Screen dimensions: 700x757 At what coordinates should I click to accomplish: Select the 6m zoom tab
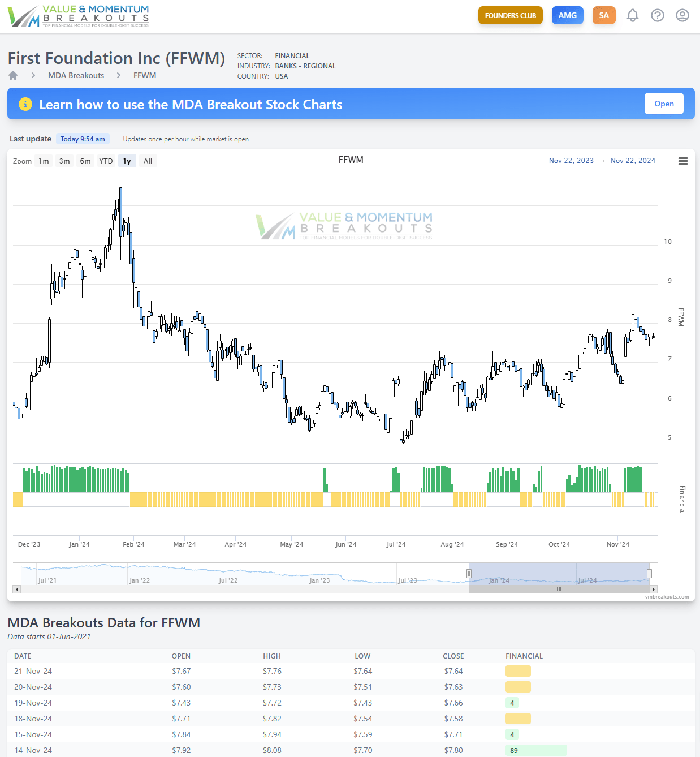(85, 161)
